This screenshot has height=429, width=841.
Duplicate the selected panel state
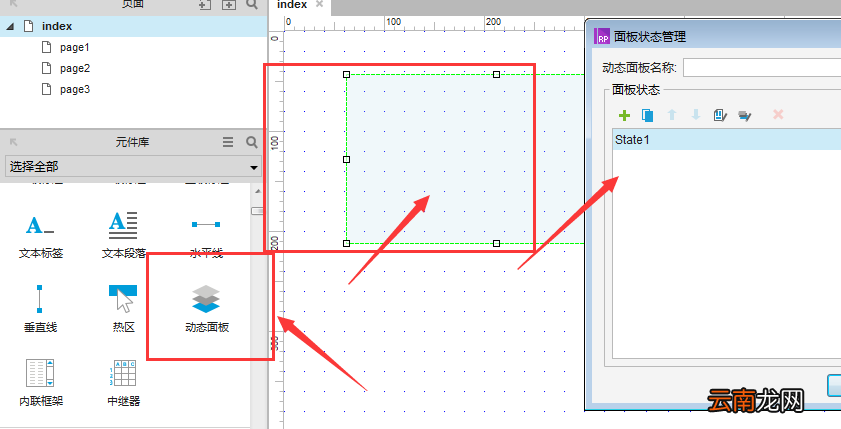pos(648,115)
